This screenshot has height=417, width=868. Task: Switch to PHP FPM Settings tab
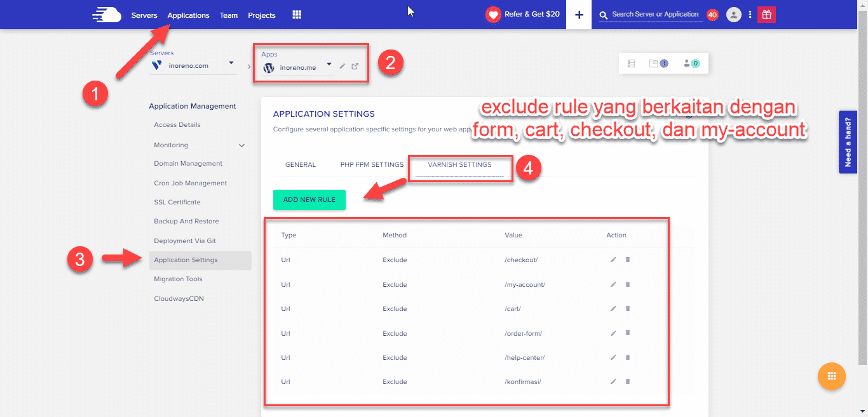(x=372, y=165)
